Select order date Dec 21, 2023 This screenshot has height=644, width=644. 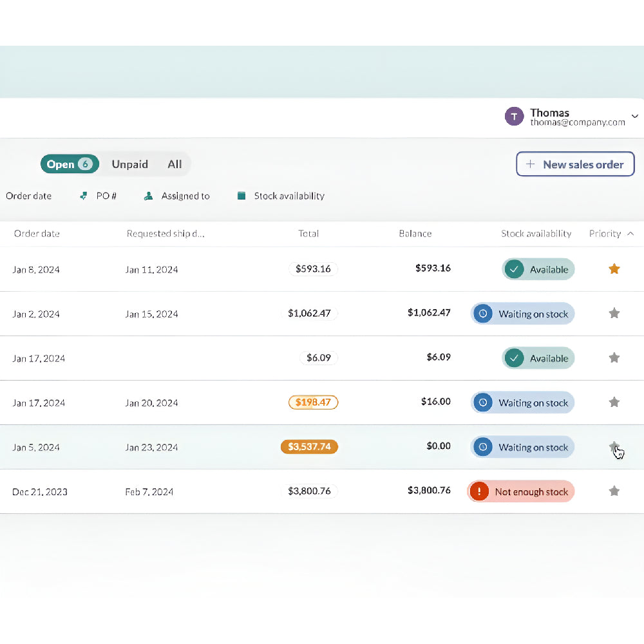[x=40, y=491]
